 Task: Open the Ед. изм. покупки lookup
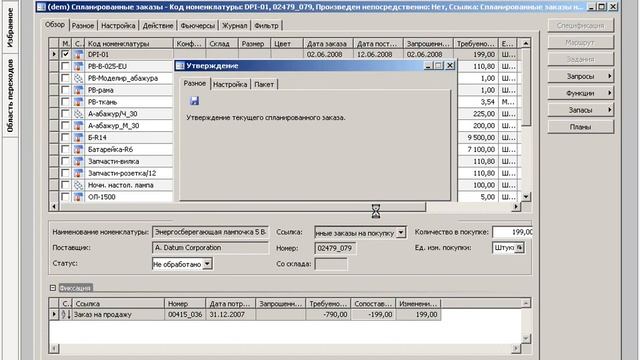519,248
